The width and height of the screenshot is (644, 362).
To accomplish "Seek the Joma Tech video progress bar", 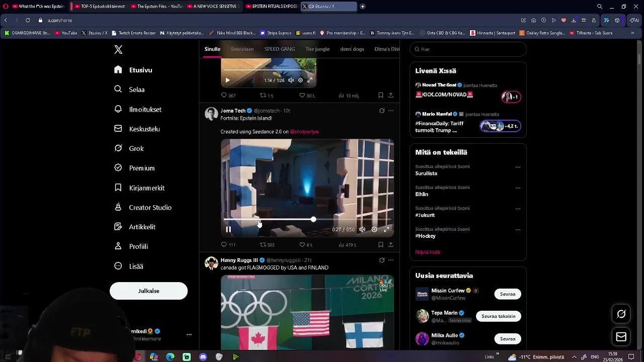I will coord(307,220).
